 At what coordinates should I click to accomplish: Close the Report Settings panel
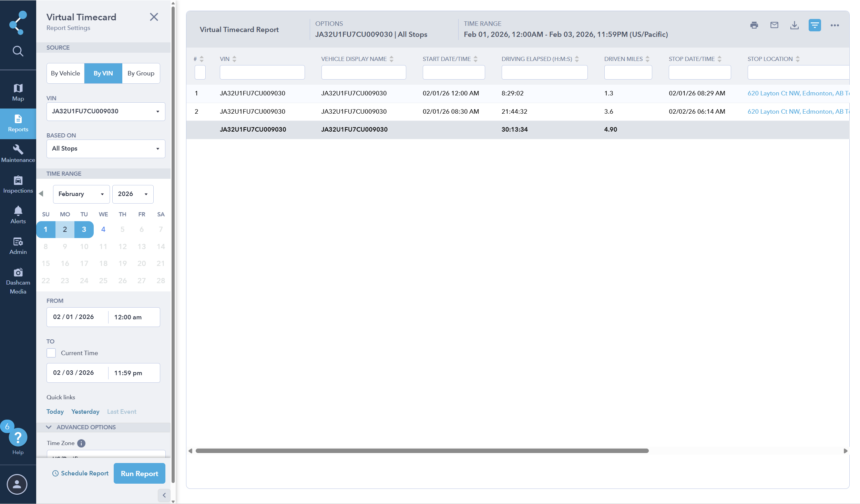click(154, 17)
